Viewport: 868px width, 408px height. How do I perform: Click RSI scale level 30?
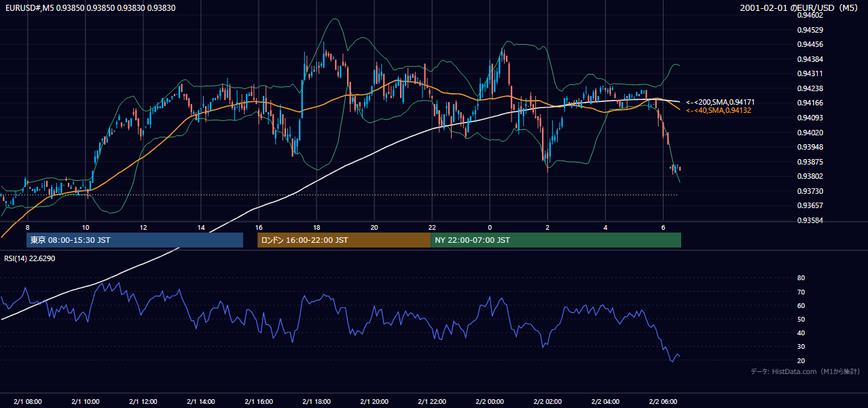[x=801, y=347]
